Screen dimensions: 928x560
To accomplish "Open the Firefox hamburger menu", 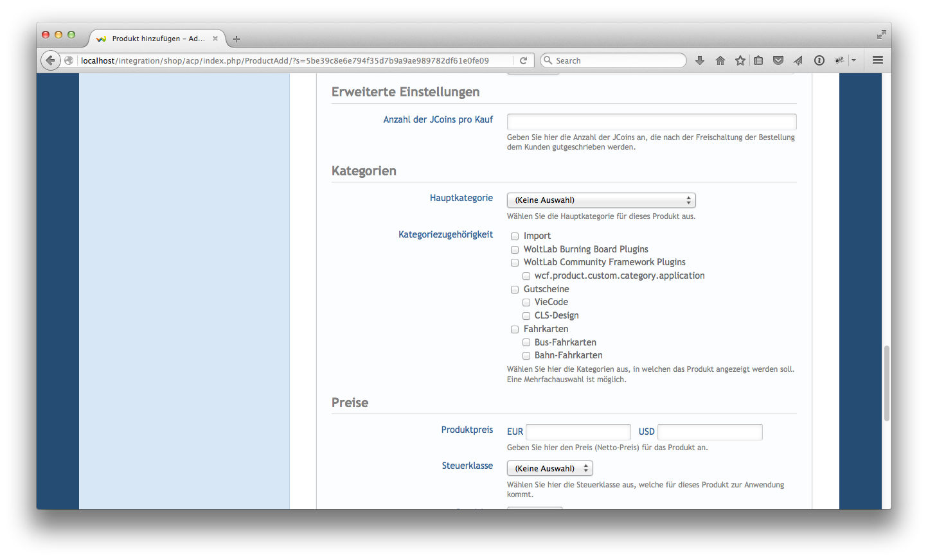I will pos(877,60).
